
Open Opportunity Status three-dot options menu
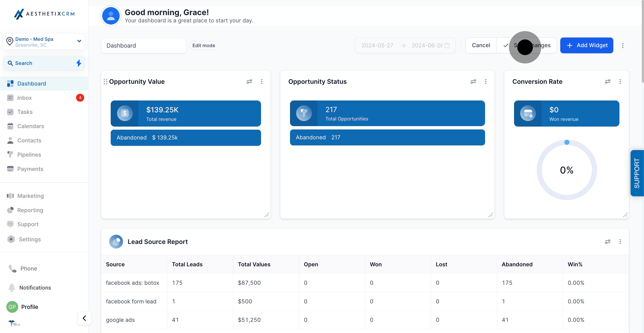486,82
